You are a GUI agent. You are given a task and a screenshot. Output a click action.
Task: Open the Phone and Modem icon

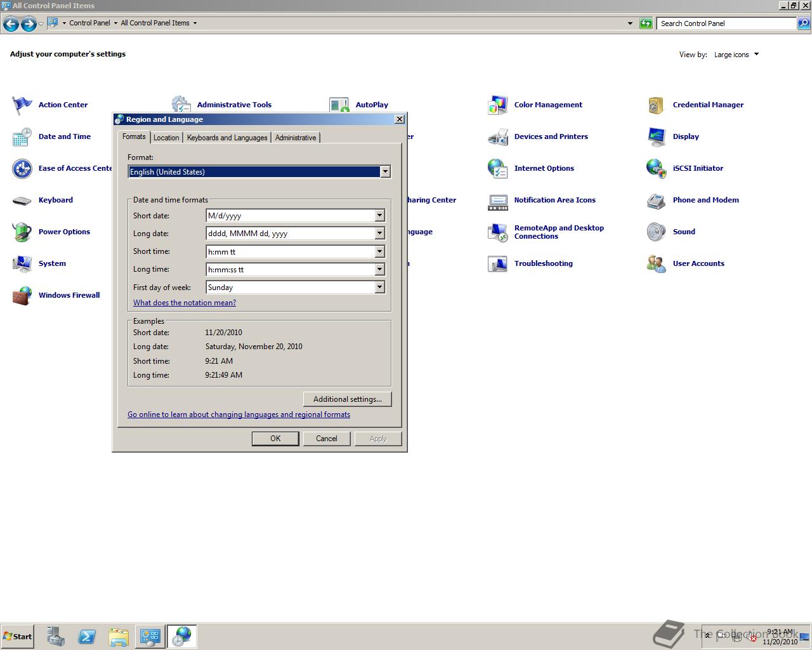(657, 201)
